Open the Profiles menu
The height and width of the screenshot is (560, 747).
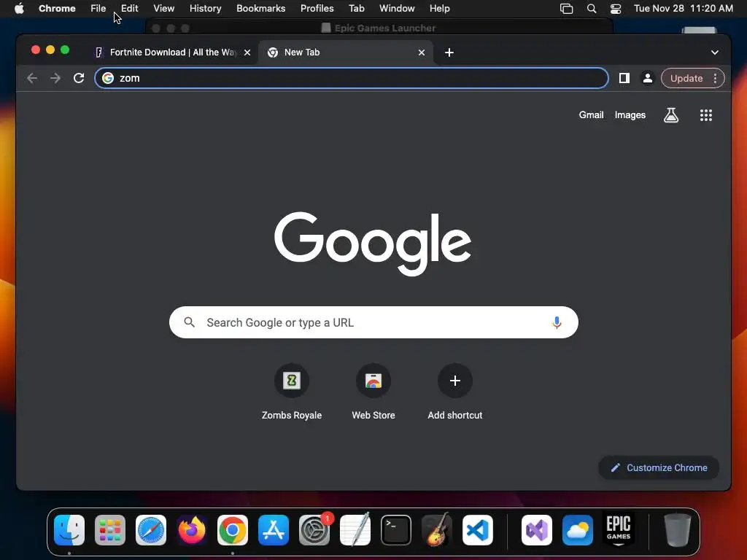click(x=317, y=9)
